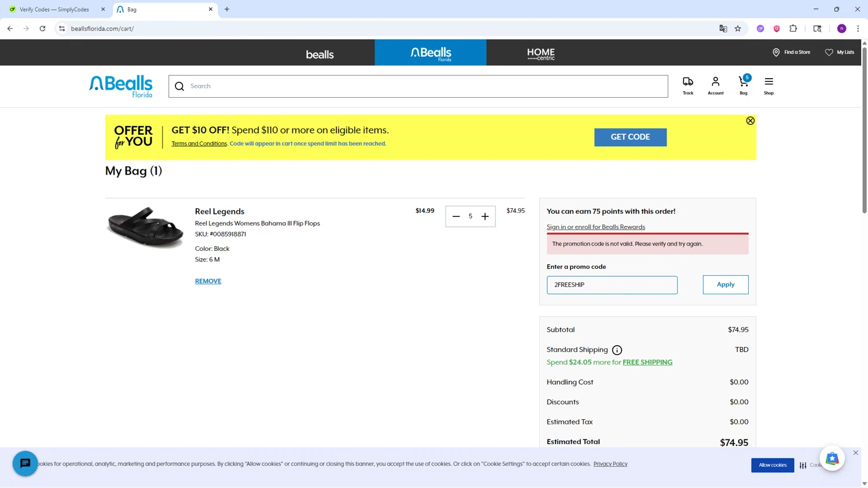This screenshot has height=488, width=868.
Task: Open Chrome profile avatar
Action: [x=841, y=28]
